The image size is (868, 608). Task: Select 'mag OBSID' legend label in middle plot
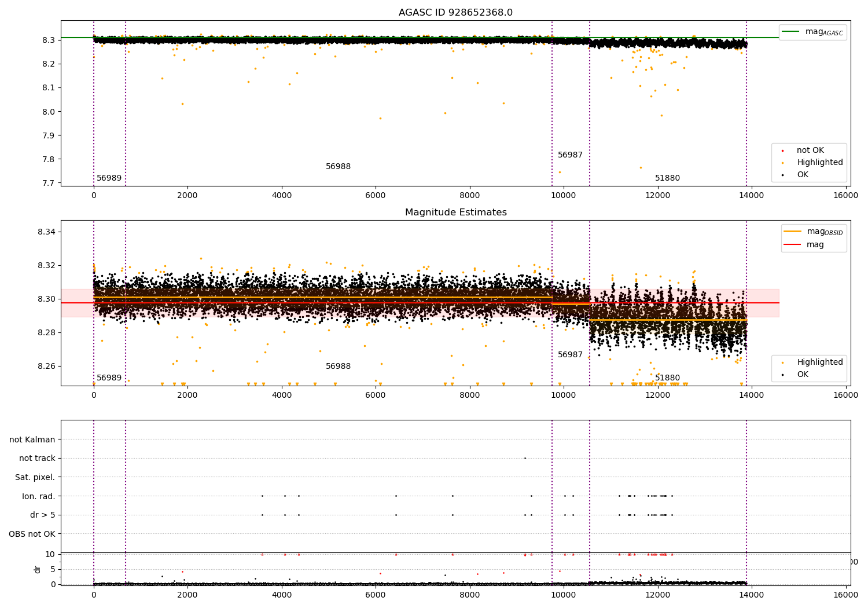pos(825,232)
